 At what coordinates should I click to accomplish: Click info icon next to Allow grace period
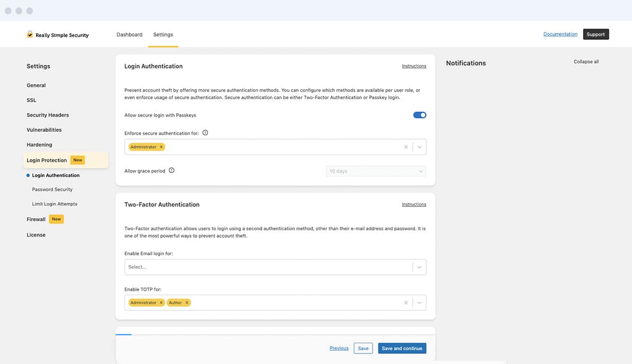(x=171, y=171)
